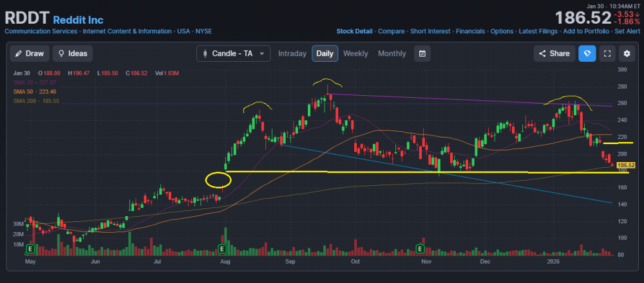Click the Communication Services sector link
Screen dimensions: 644x283
41,31
